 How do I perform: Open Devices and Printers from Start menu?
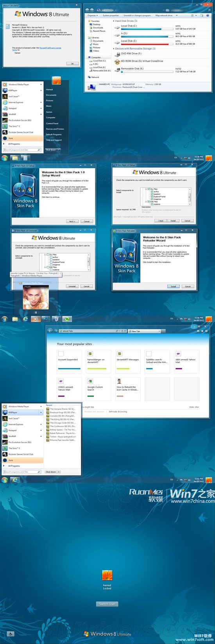[55, 129]
